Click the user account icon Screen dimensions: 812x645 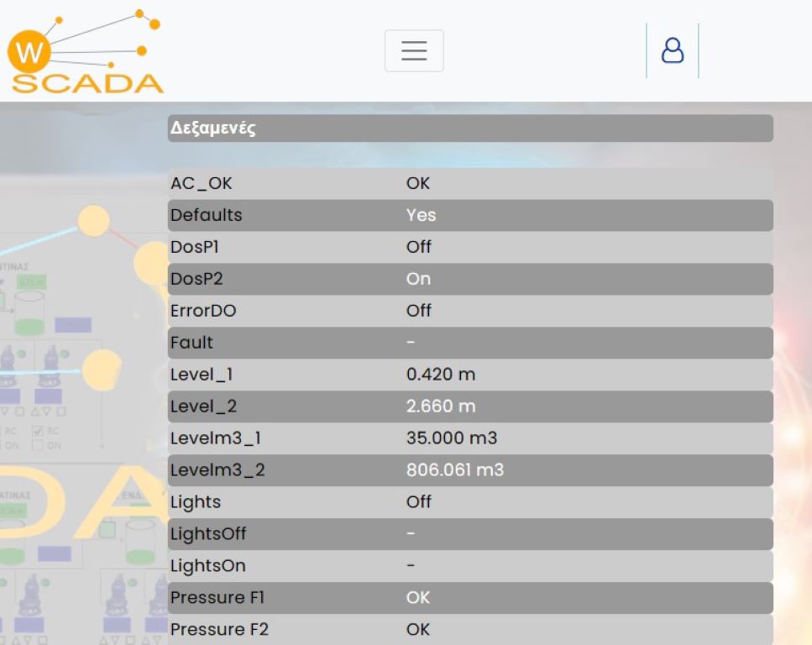coord(672,51)
